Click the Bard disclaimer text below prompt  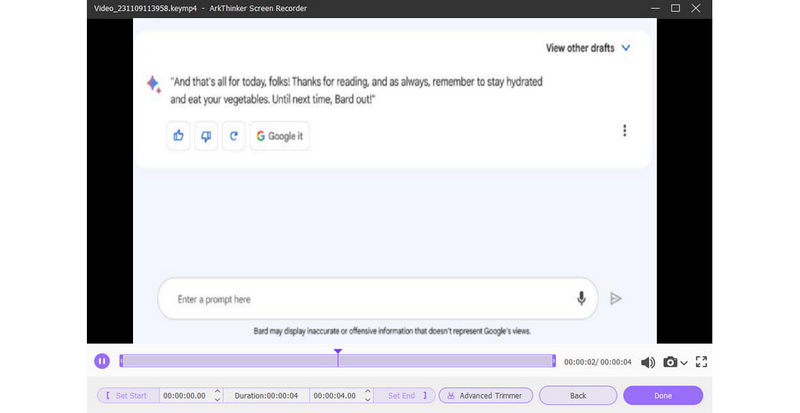click(392, 331)
